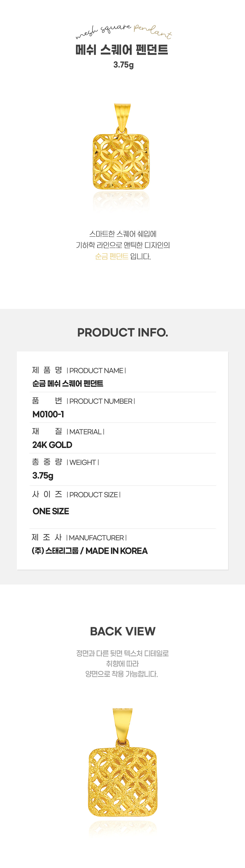This screenshot has width=245, height=868.
Task: Click product name value 순금 메쉬 스퀘어 펜던트
Action: tap(68, 384)
